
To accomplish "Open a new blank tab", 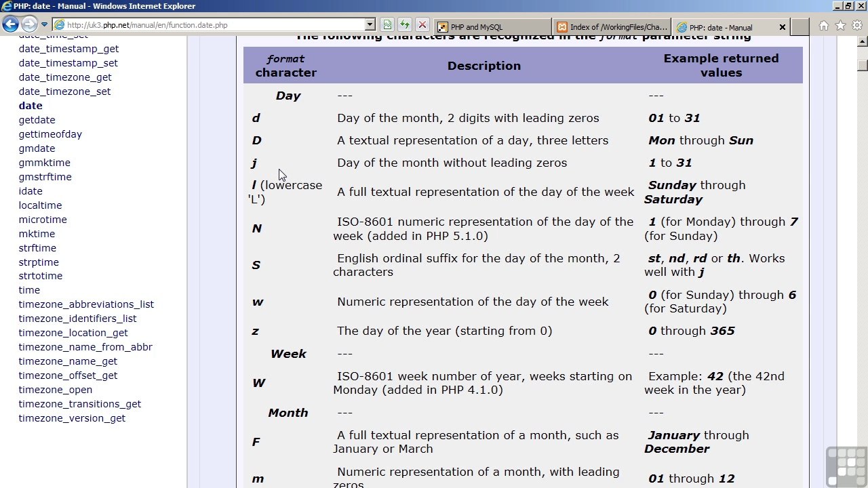I will 800,27.
